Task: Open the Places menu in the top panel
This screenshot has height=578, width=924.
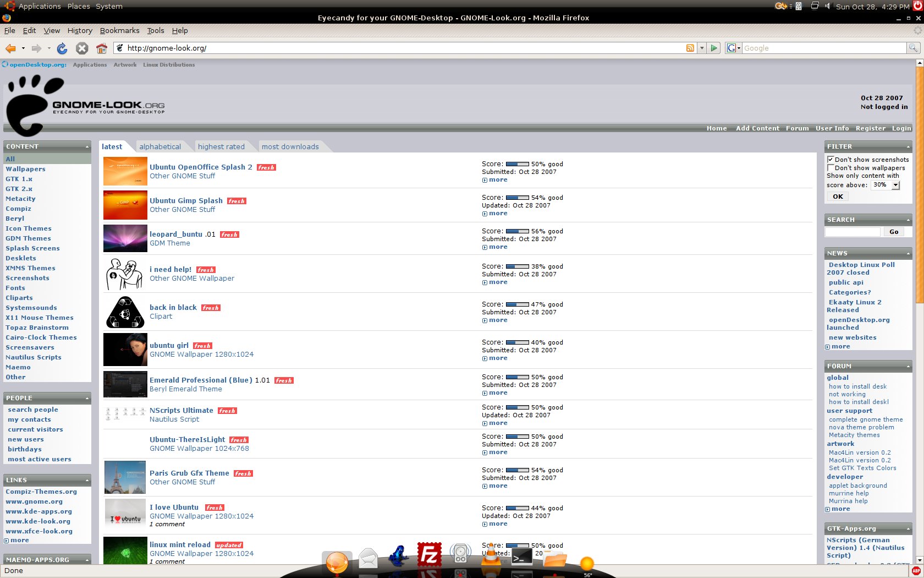Action: click(79, 6)
